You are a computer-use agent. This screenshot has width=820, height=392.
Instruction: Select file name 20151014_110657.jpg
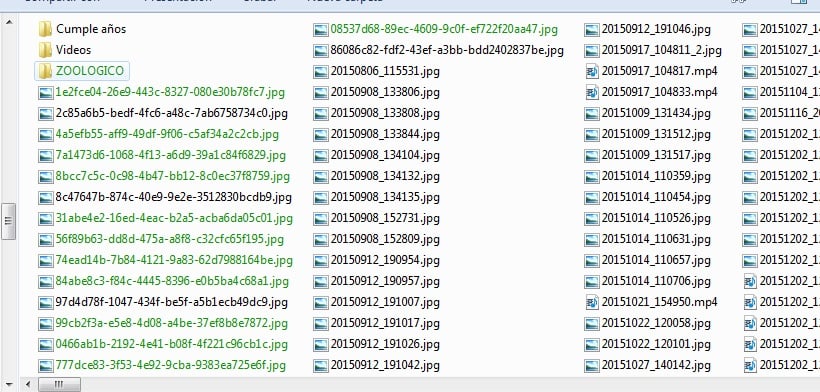[656, 260]
